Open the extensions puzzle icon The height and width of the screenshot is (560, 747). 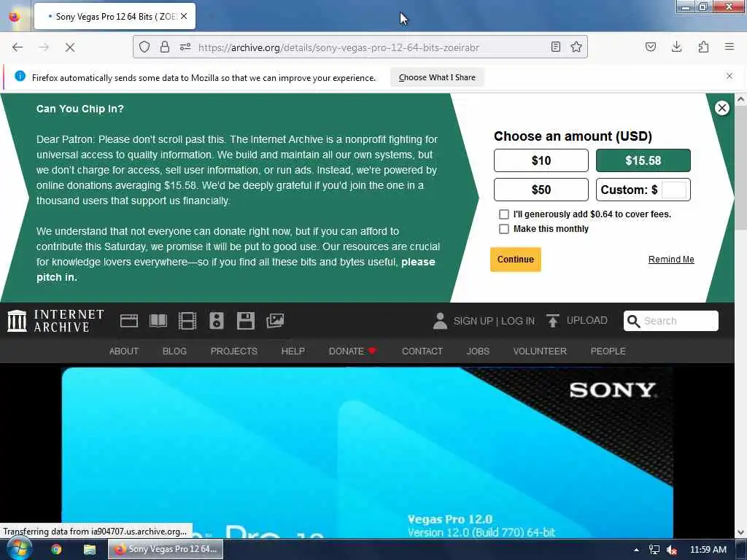703,47
